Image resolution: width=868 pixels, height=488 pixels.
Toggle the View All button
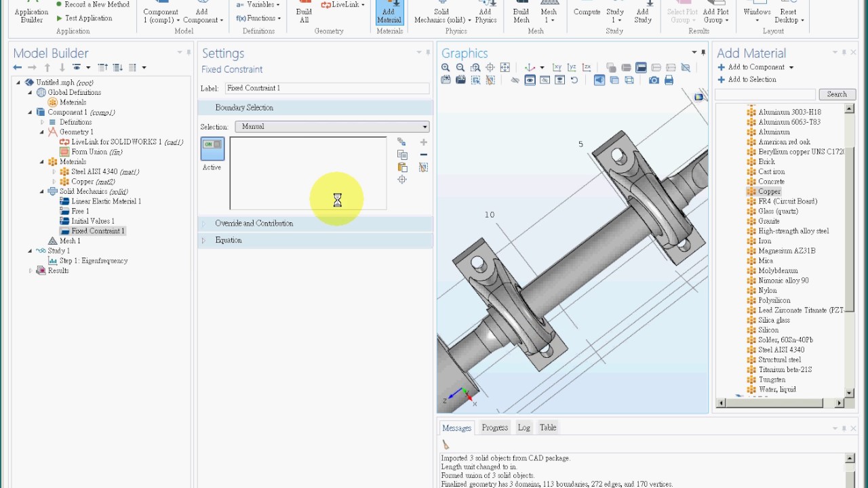[559, 80]
